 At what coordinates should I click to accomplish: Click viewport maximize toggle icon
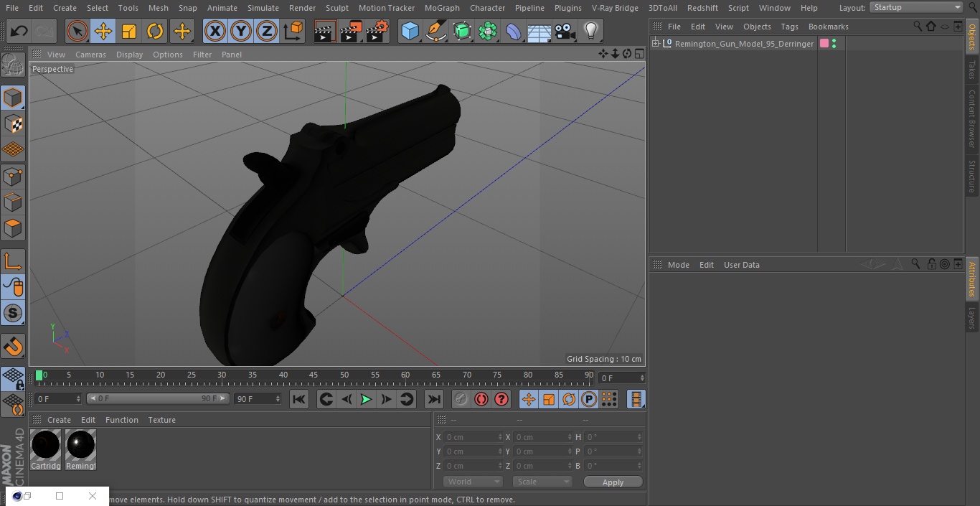coord(639,54)
